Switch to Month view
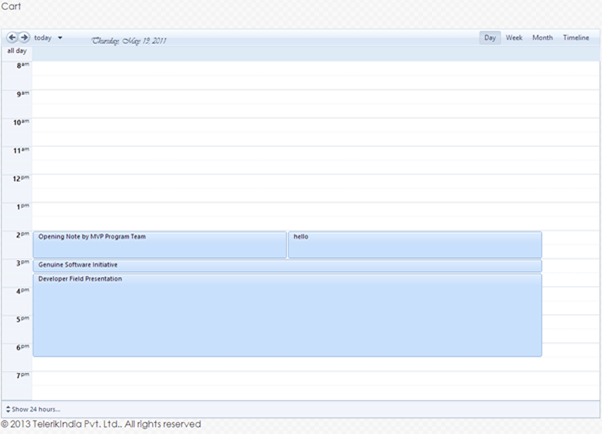 pos(542,38)
